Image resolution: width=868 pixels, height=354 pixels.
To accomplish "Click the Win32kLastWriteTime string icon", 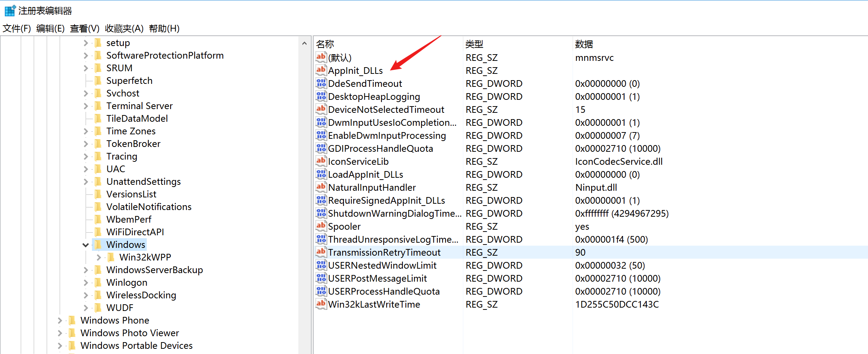I will (321, 304).
